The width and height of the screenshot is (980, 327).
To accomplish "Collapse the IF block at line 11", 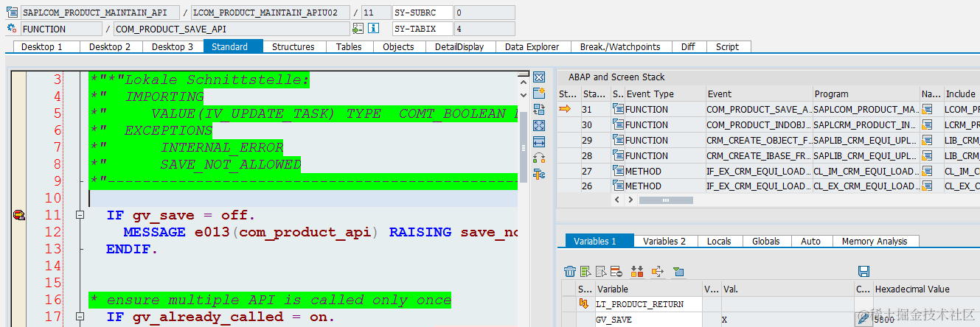I will 80,215.
